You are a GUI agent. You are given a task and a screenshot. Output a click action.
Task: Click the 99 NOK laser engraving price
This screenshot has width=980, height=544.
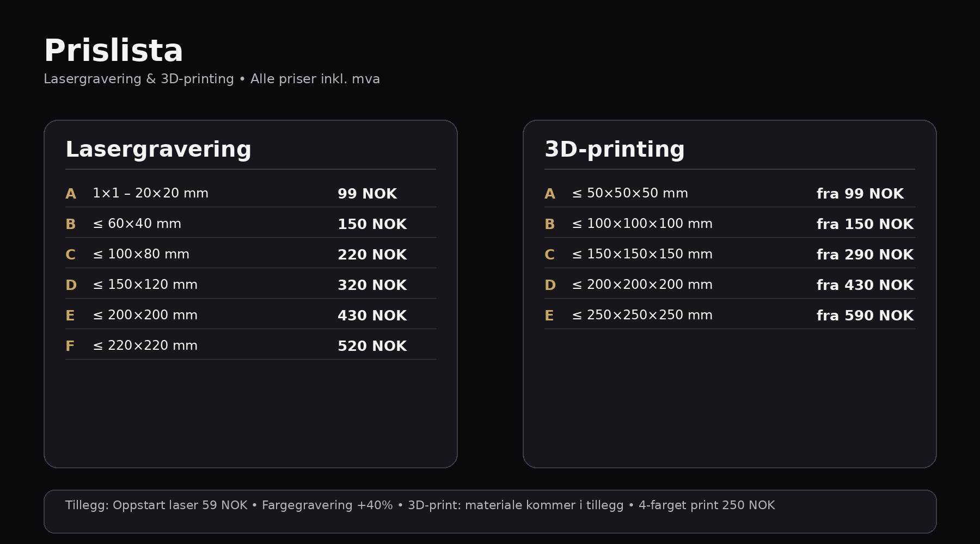tap(367, 194)
